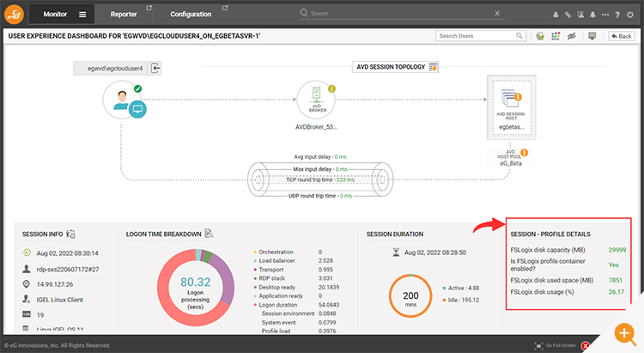Click the monitor display icon in toolbar
644x353 pixels.
[x=592, y=36]
